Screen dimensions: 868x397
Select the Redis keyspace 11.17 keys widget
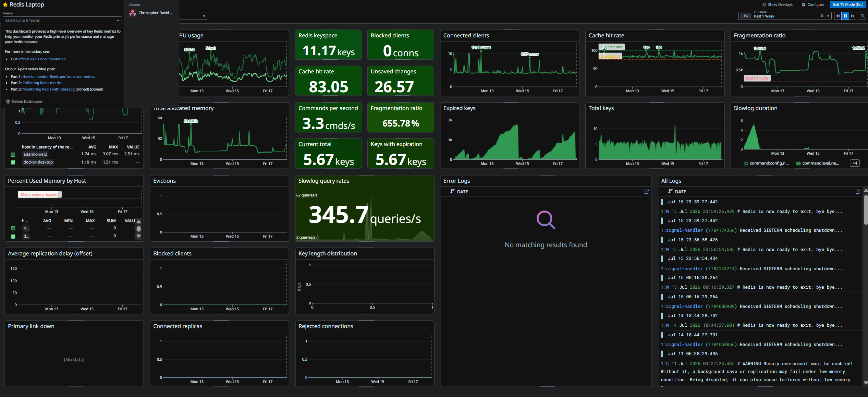(x=328, y=45)
